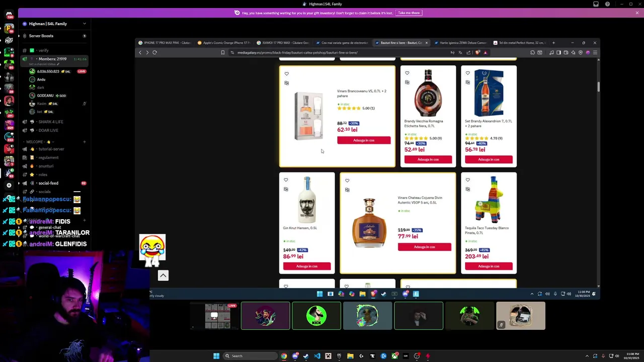Screen dimensions: 644x362
Task: Dismiss the gift inventory banner
Action: 637,13
